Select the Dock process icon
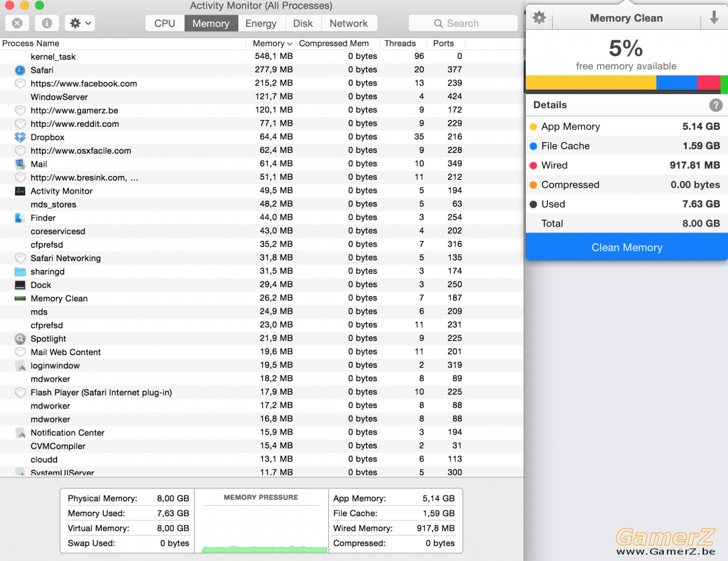The width and height of the screenshot is (728, 561). pos(20,285)
